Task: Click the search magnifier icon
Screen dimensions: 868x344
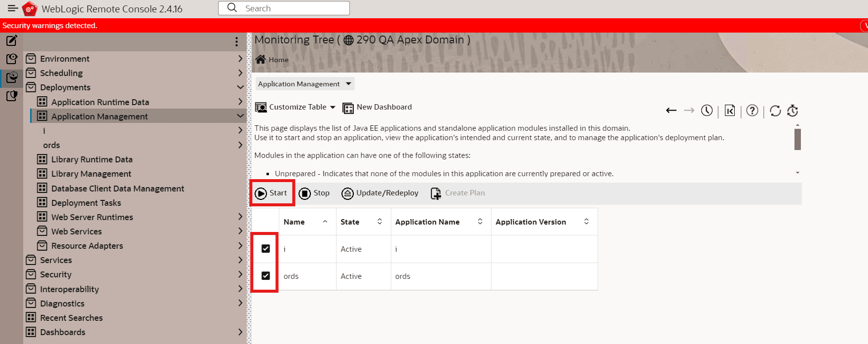Action: pyautogui.click(x=232, y=8)
